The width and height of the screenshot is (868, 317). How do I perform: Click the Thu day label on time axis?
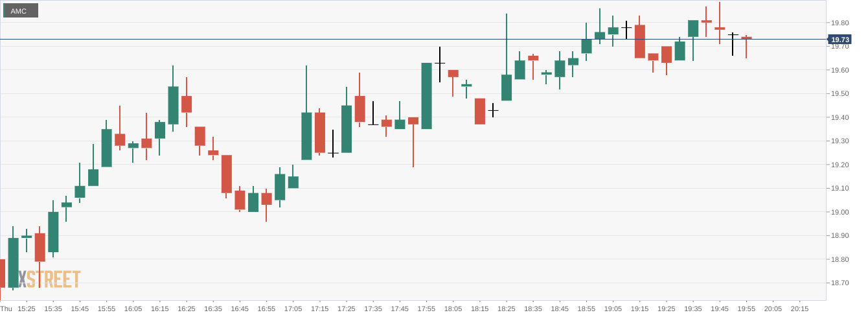[6, 309]
